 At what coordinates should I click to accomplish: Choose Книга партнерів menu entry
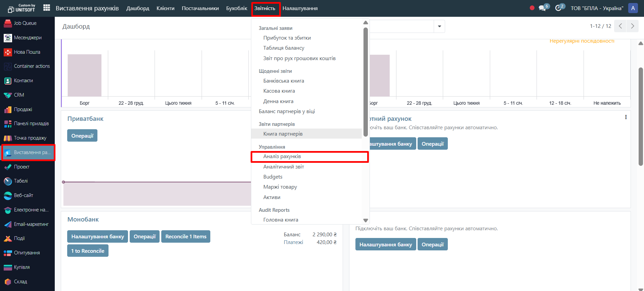pyautogui.click(x=283, y=134)
